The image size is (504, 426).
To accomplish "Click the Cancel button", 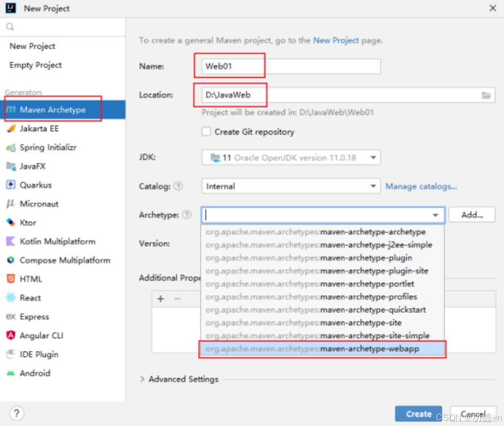I will [473, 414].
